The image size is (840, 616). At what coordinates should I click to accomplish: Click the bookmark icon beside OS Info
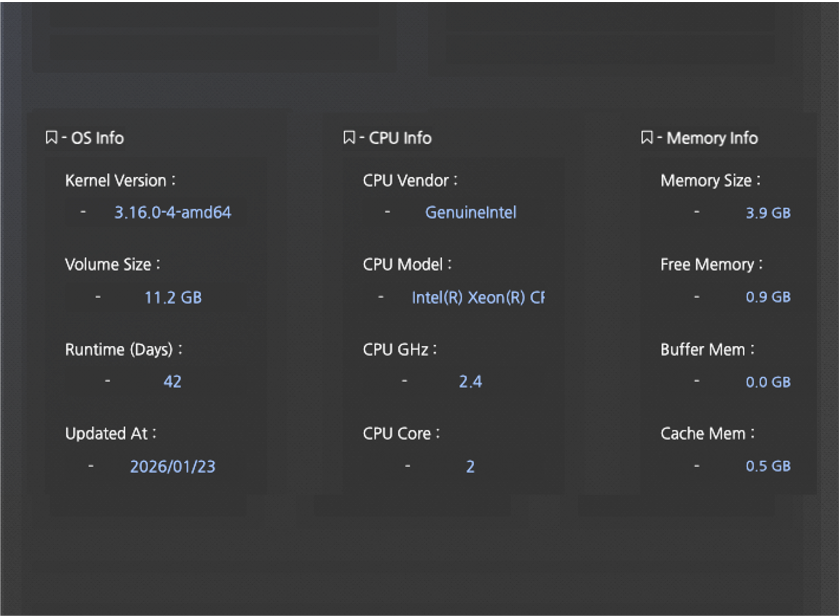51,137
